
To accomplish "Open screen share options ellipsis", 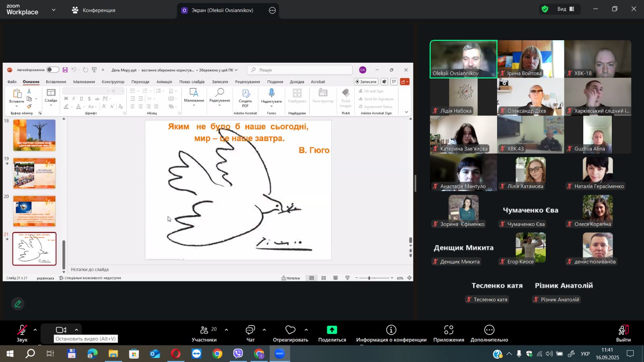I will 272,10.
